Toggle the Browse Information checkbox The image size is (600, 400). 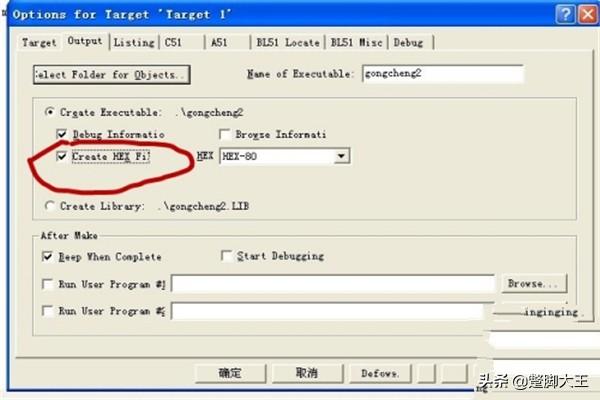(225, 134)
